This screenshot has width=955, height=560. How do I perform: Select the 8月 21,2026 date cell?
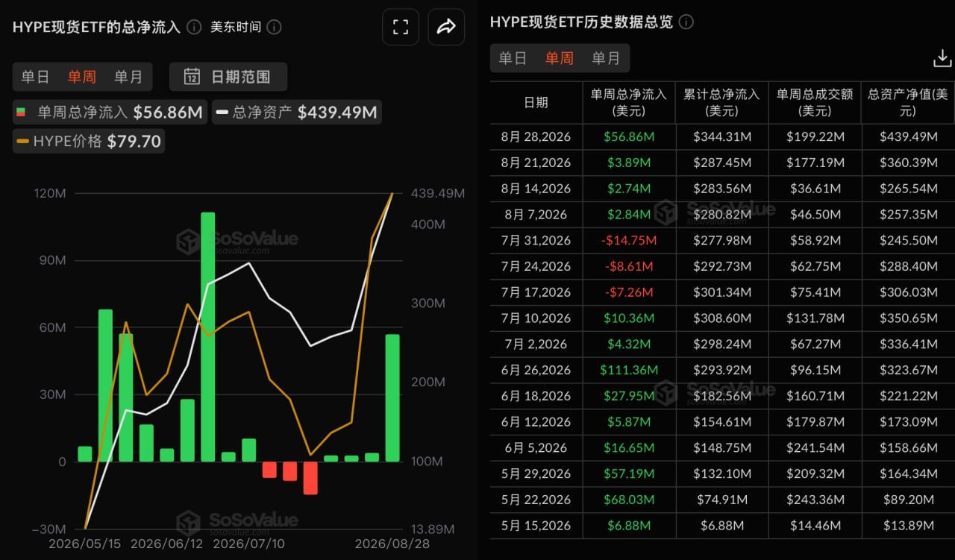tap(536, 163)
